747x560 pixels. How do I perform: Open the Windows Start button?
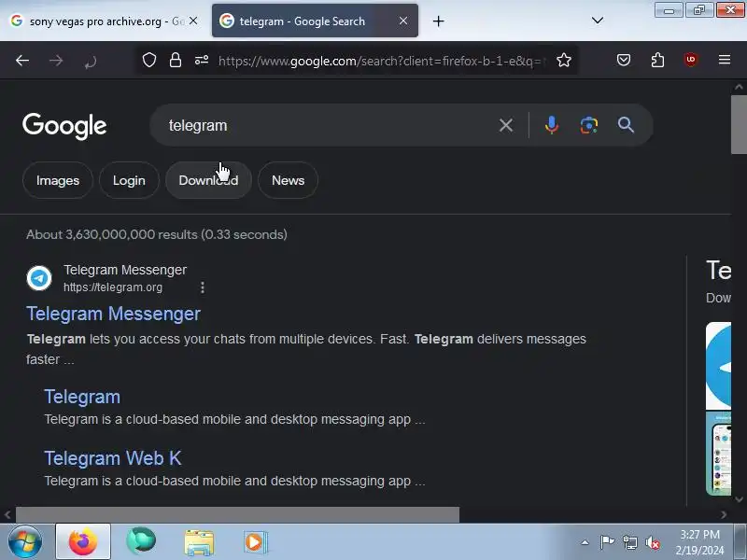coord(25,542)
